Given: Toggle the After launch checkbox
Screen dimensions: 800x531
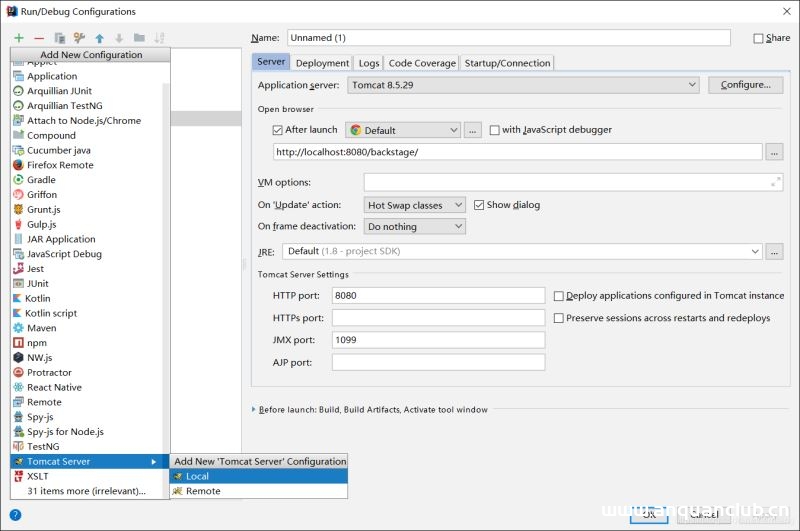Looking at the screenshot, I should pyautogui.click(x=278, y=130).
